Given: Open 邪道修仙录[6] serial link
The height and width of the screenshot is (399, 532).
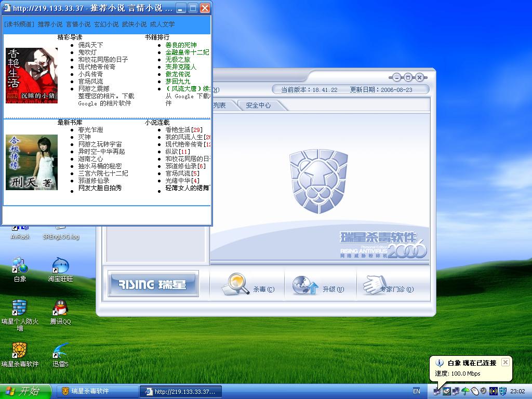Looking at the screenshot, I should pos(185,166).
